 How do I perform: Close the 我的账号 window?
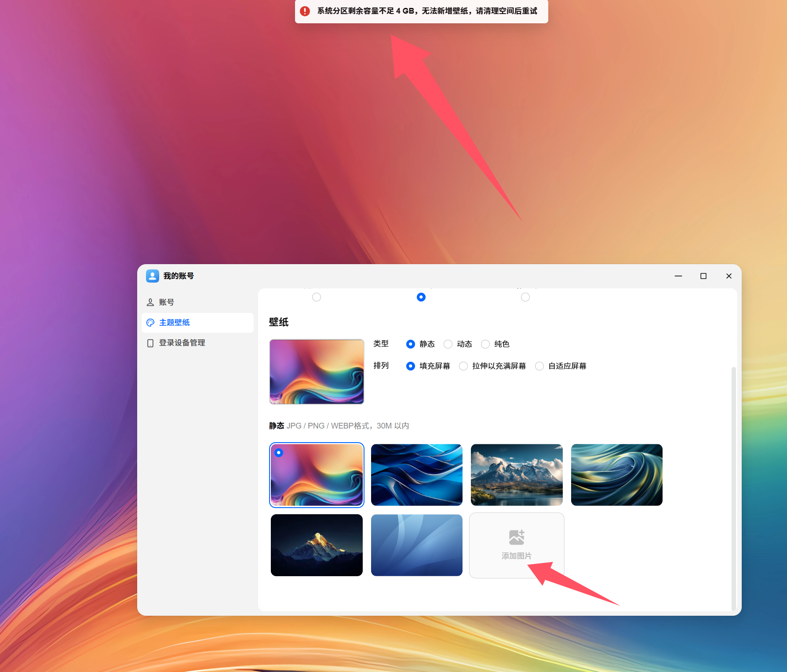[x=729, y=276]
